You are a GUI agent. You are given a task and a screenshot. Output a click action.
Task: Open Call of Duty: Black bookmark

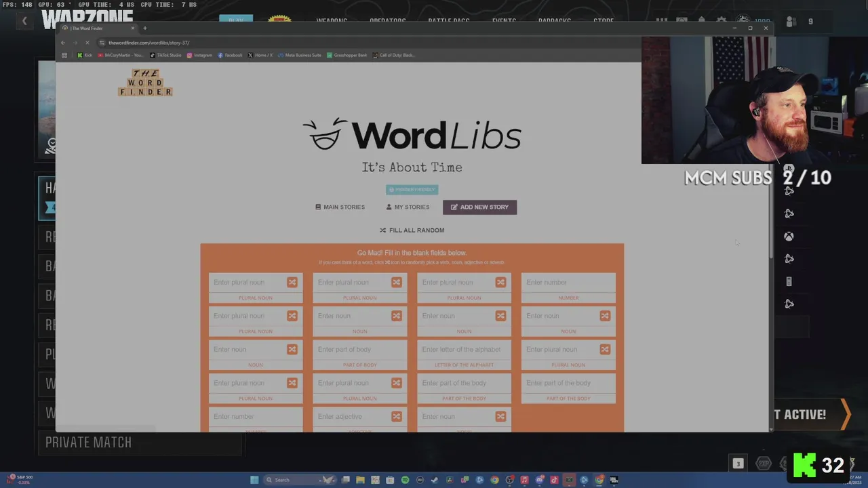tap(394, 55)
